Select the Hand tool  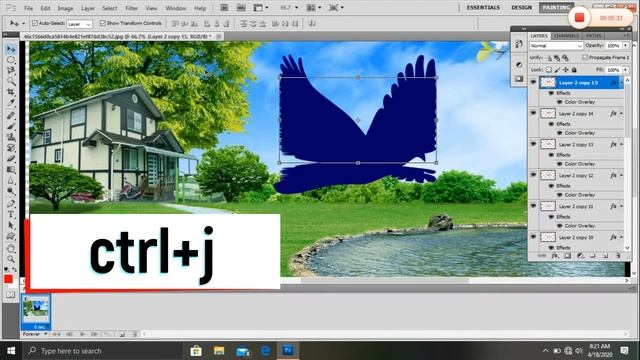11,249
